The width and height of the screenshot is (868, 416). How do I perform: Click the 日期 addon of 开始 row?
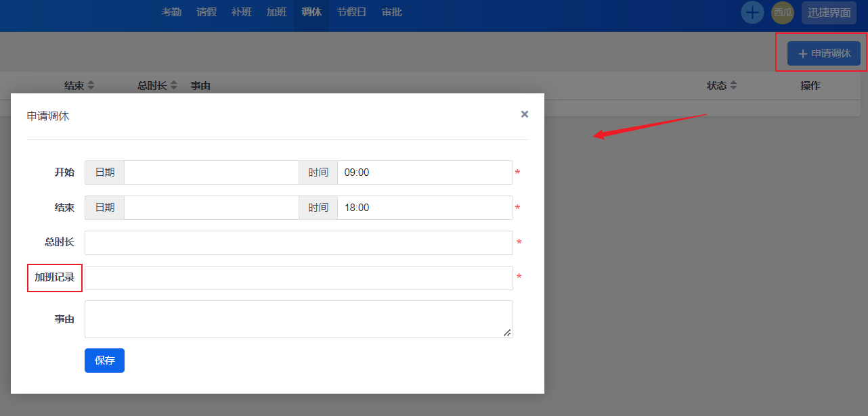tap(105, 172)
